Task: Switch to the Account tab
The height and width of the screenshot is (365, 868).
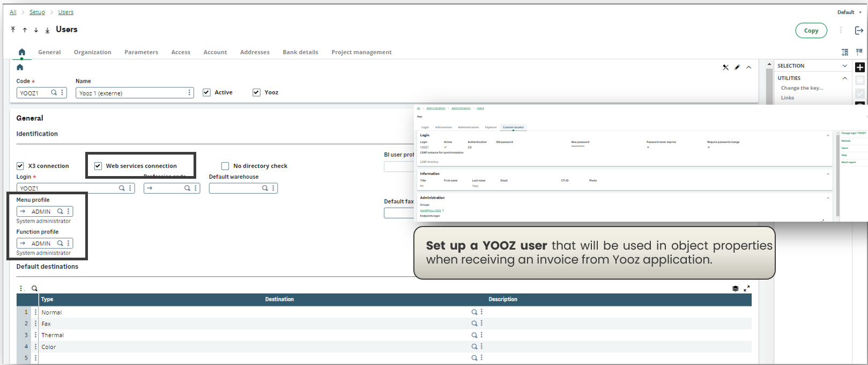Action: click(x=215, y=52)
